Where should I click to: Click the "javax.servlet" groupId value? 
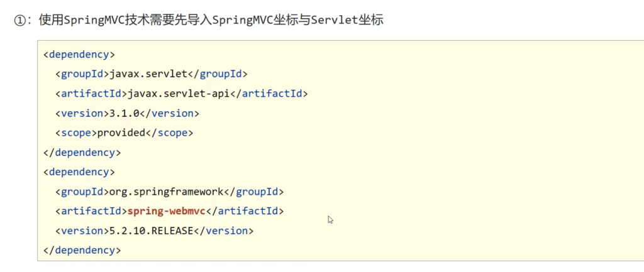point(148,74)
